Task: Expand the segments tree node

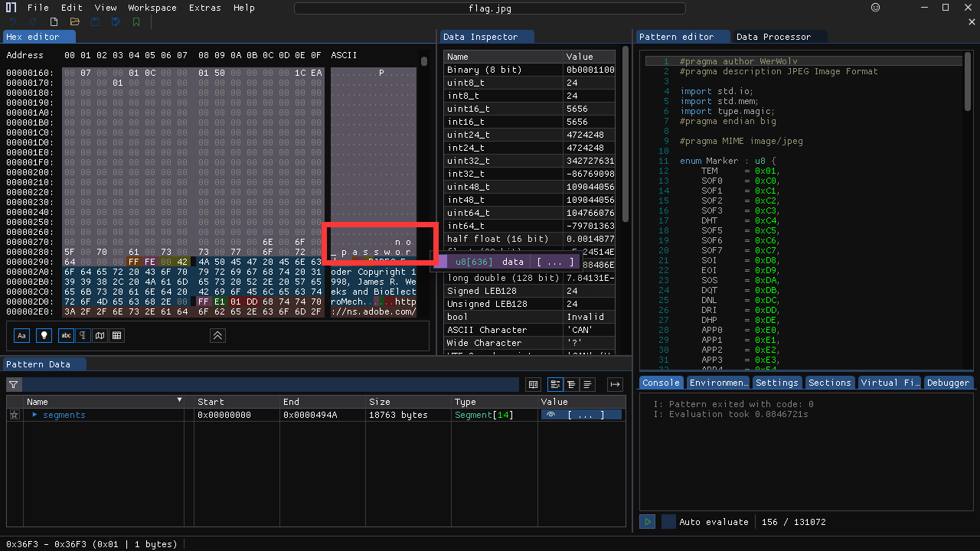Action: 34,415
